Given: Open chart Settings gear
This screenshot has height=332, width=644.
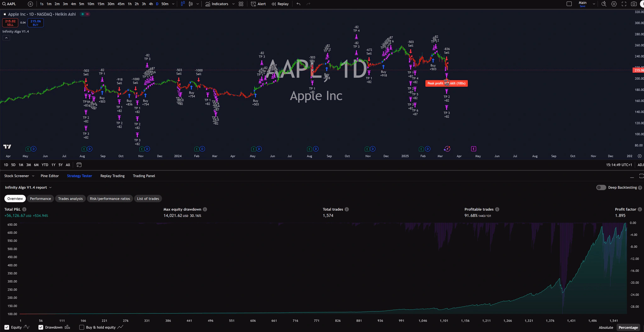Looking at the screenshot, I should (614, 4).
